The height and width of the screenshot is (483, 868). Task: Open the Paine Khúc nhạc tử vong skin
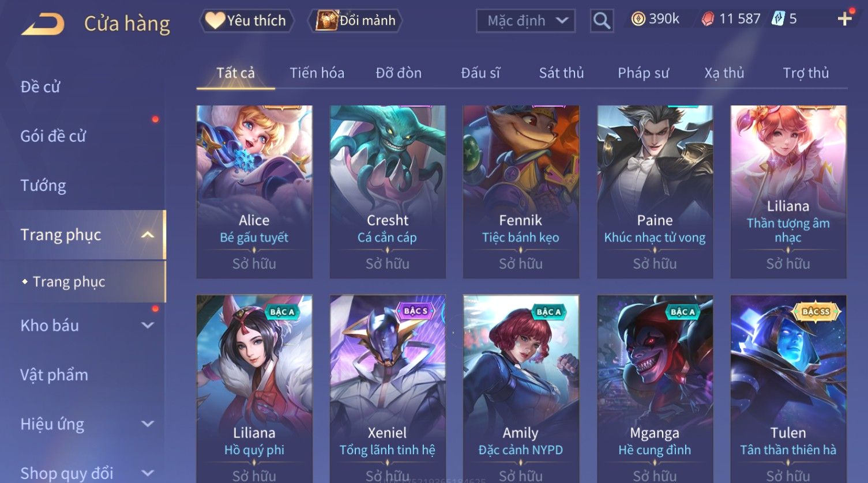(x=655, y=192)
